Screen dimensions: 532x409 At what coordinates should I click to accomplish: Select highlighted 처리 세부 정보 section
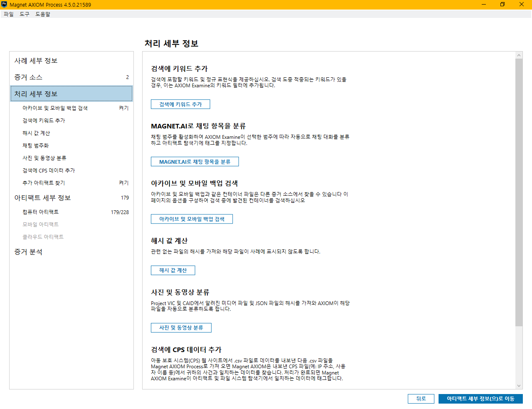coord(71,94)
